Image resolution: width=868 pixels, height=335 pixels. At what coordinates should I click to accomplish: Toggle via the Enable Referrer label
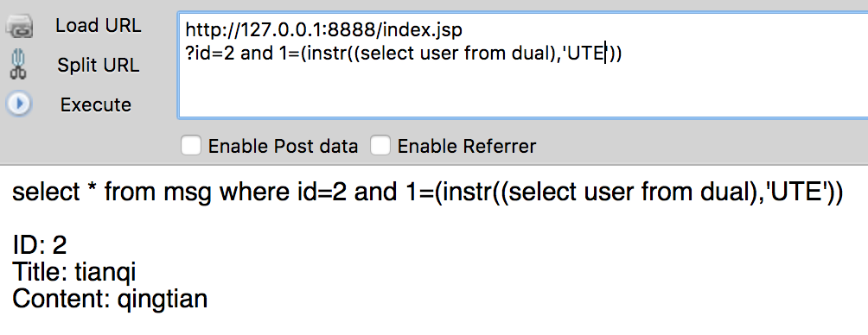coord(467,147)
